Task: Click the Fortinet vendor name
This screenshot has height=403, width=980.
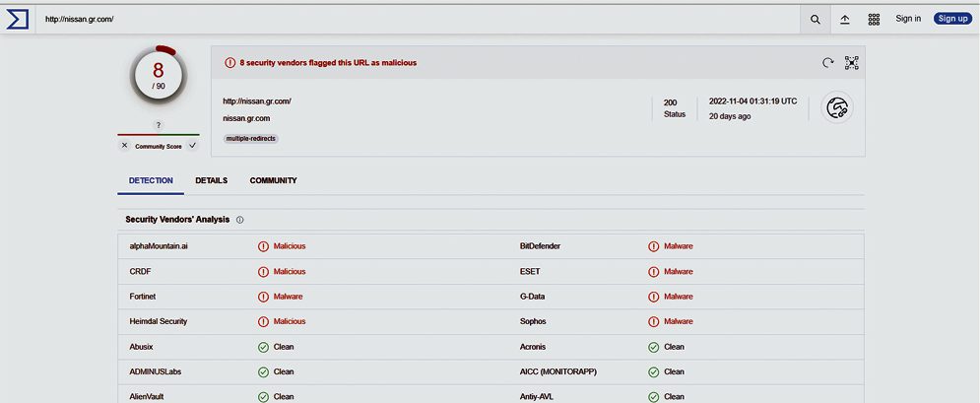Action: (142, 297)
